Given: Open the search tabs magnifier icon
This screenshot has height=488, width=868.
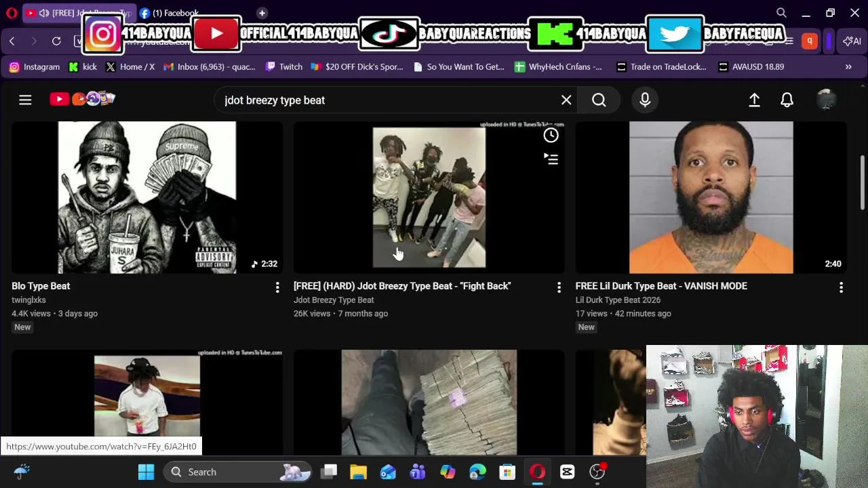Looking at the screenshot, I should 781,13.
